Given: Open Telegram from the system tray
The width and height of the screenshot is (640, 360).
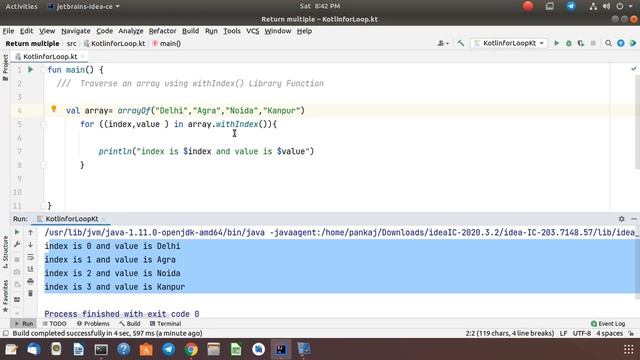Looking at the screenshot, I should click(571, 6).
